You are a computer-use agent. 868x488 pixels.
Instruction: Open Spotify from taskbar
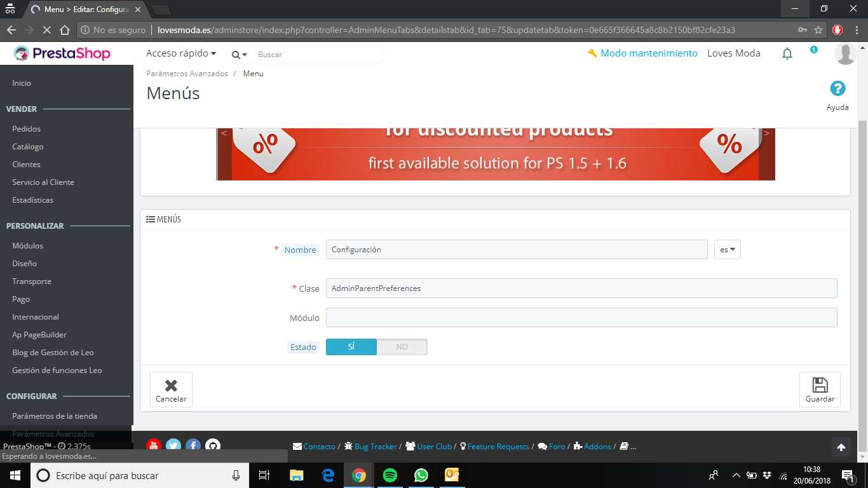pos(390,475)
